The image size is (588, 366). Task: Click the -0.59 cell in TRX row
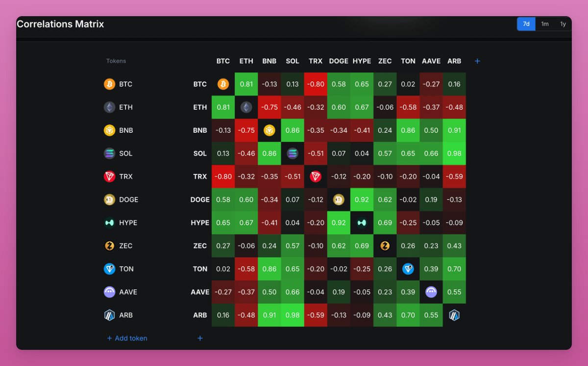[x=454, y=176]
